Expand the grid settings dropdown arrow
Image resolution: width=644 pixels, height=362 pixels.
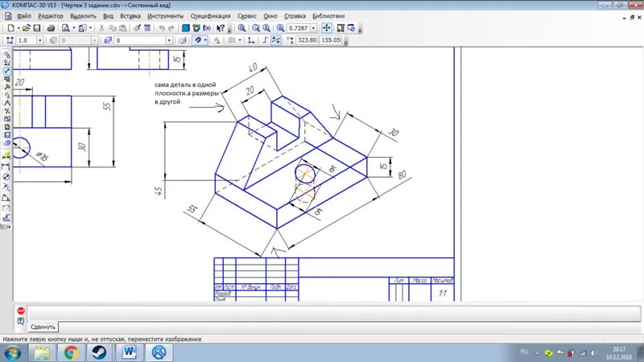click(240, 40)
